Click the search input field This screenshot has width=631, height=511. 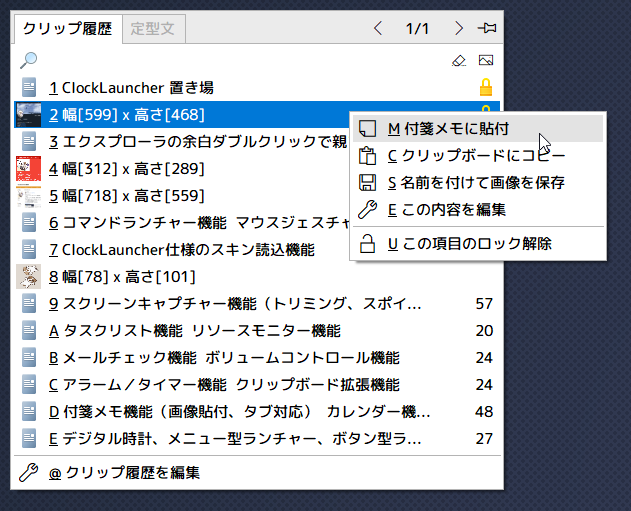tap(243, 60)
